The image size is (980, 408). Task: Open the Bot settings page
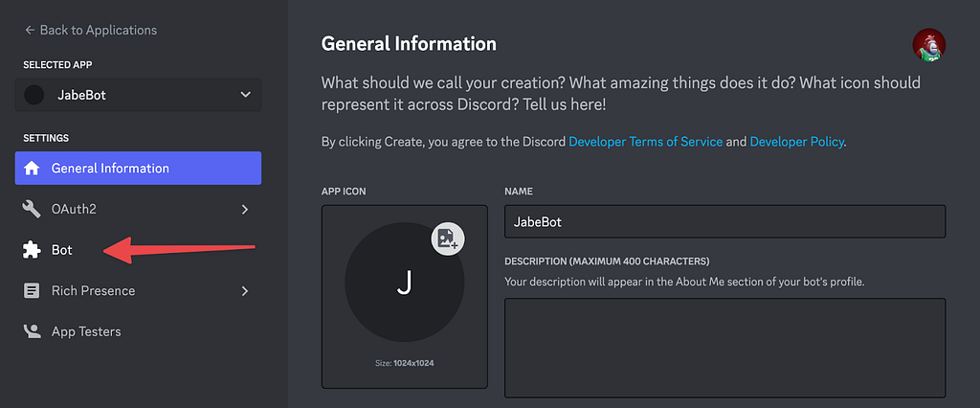click(x=138, y=250)
